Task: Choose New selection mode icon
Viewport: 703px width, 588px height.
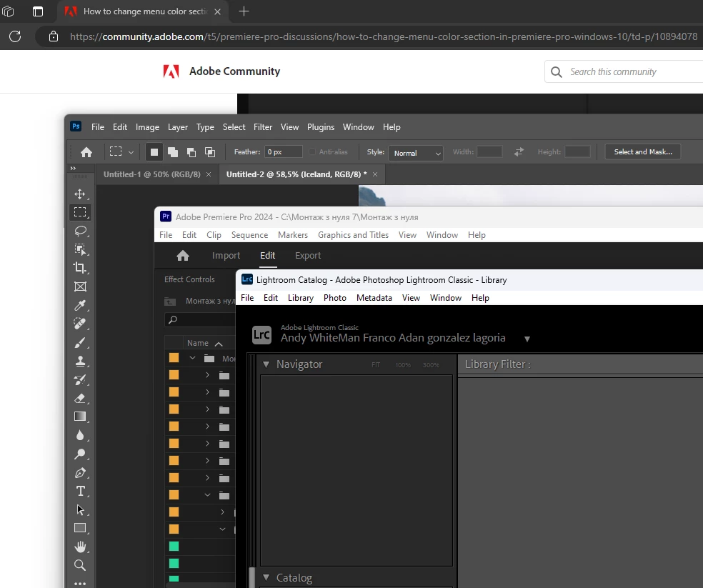Action: pyautogui.click(x=154, y=152)
